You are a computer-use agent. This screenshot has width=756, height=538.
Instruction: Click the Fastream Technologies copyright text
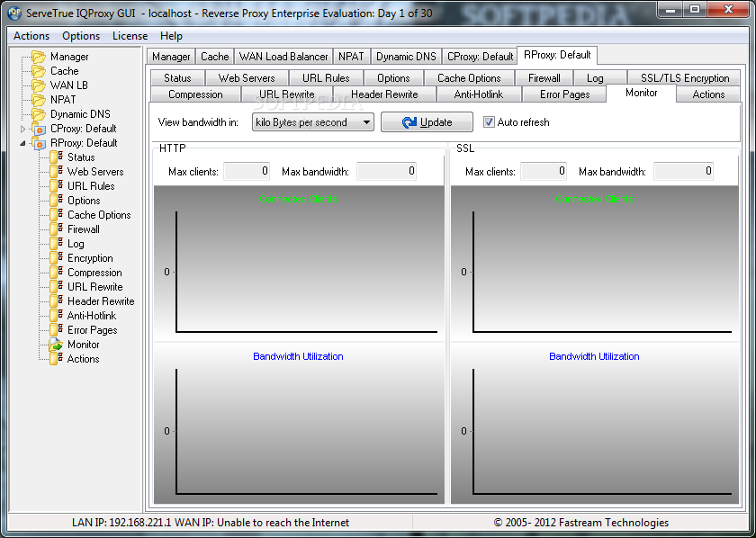[581, 523]
